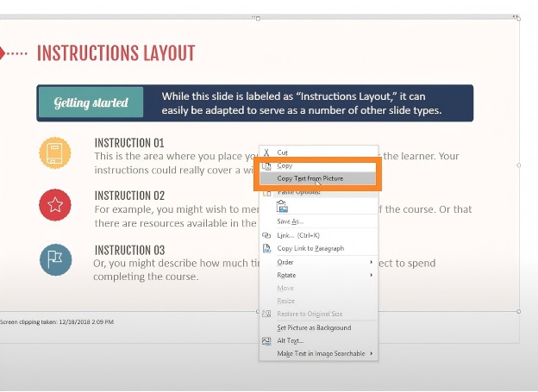Image resolution: width=538 pixels, height=392 pixels.
Task: Click the right-middle image resize handle
Action: (519, 165)
